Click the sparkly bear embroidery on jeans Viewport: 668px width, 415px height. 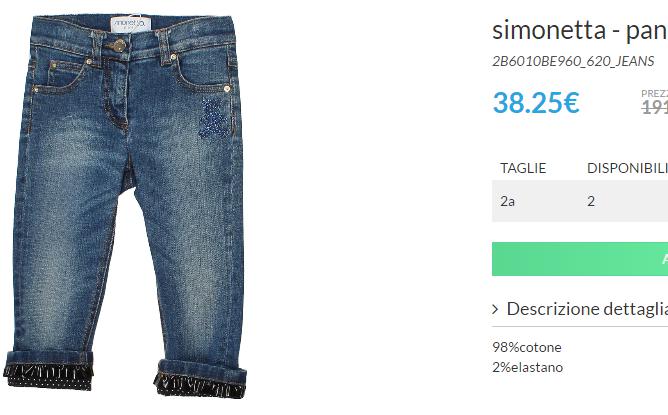tap(214, 118)
